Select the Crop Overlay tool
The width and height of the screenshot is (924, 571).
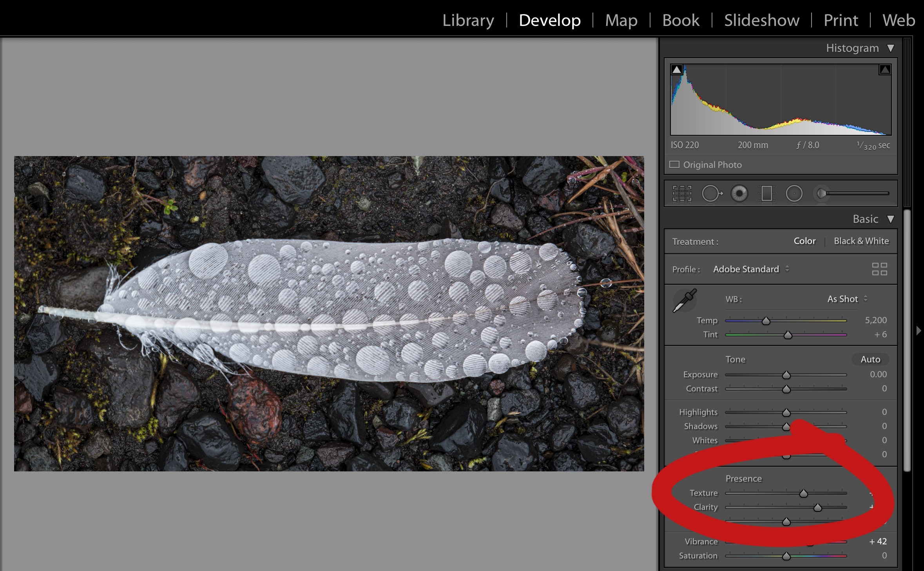(682, 194)
